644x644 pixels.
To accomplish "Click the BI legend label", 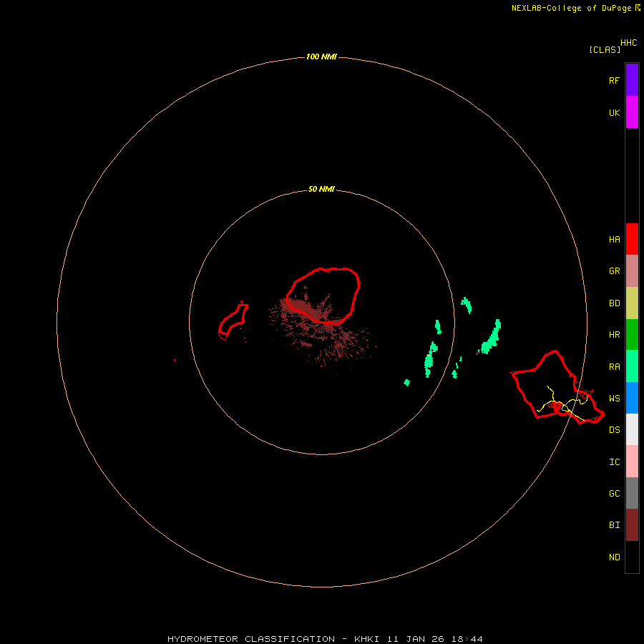I will click(614, 525).
